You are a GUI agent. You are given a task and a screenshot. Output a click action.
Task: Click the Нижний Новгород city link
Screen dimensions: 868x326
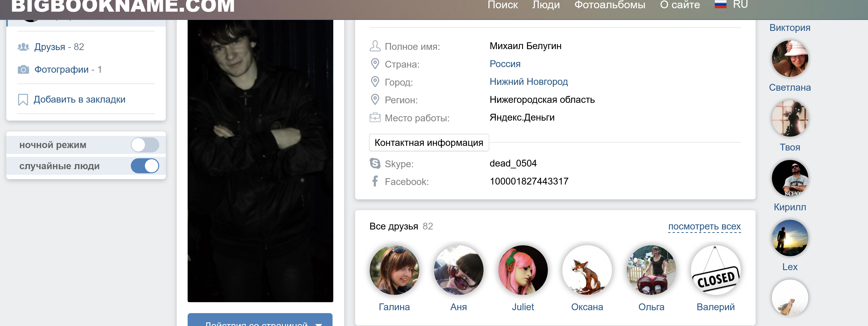(x=528, y=82)
